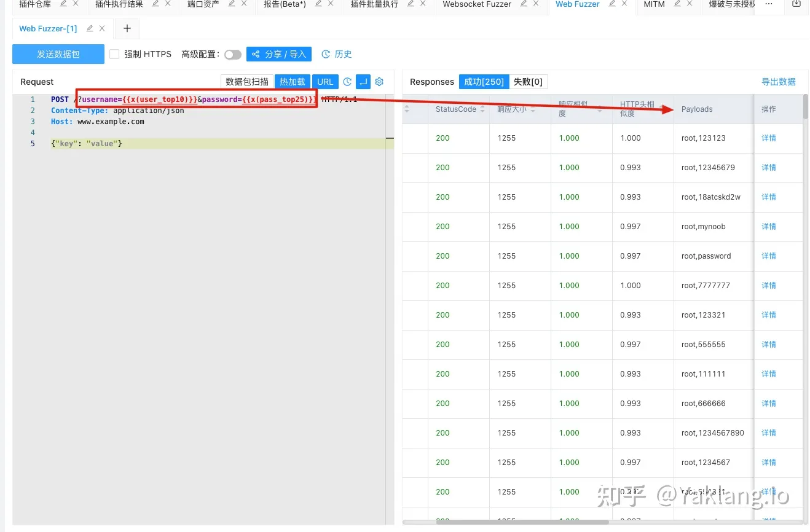Open 详情 for payload root,18atcskd2w

point(769,197)
